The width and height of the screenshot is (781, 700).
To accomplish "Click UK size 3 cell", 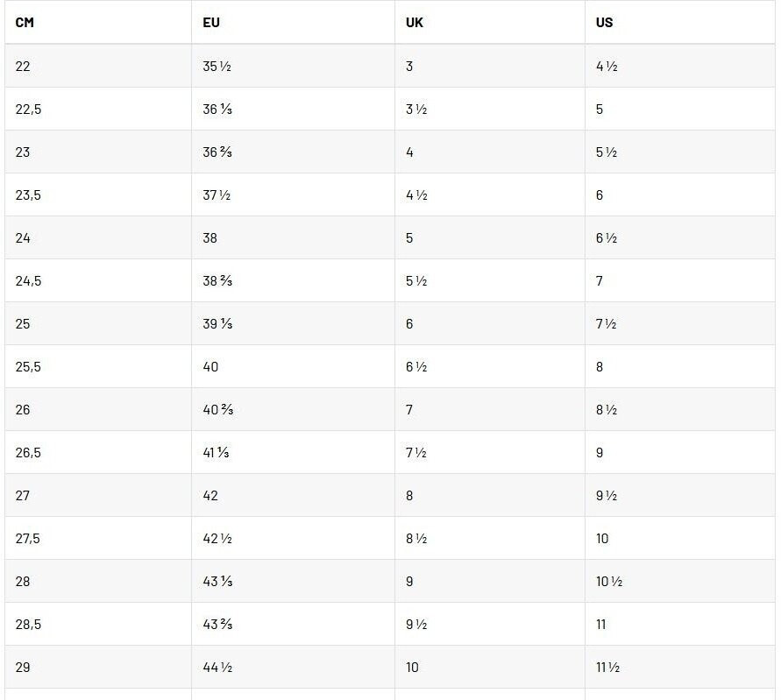I will (409, 66).
